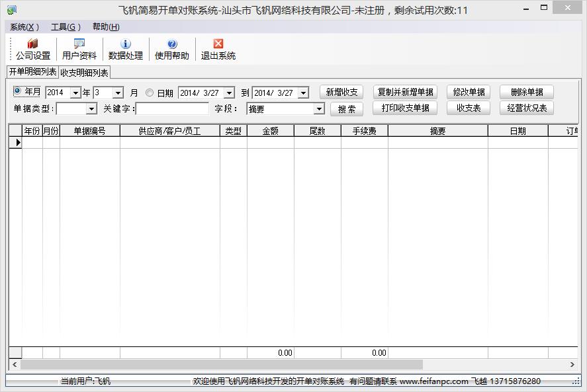The image size is (587, 392).
Task: Expand the 字段 摘要 dropdown
Action: click(x=318, y=109)
